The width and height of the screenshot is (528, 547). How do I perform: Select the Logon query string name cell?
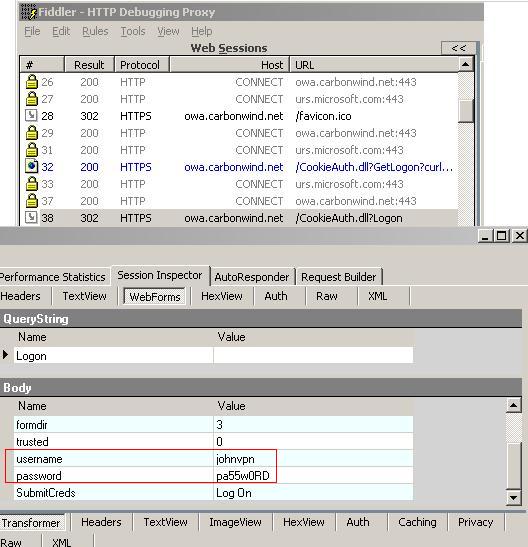(x=114, y=356)
